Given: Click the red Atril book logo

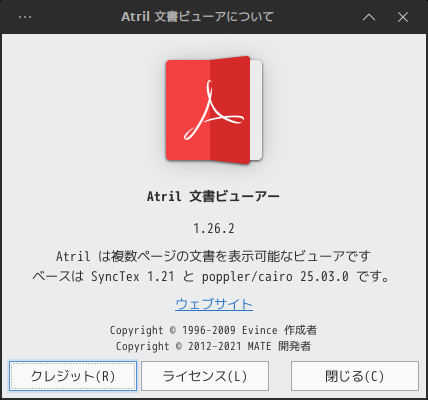Looking at the screenshot, I should point(214,110).
